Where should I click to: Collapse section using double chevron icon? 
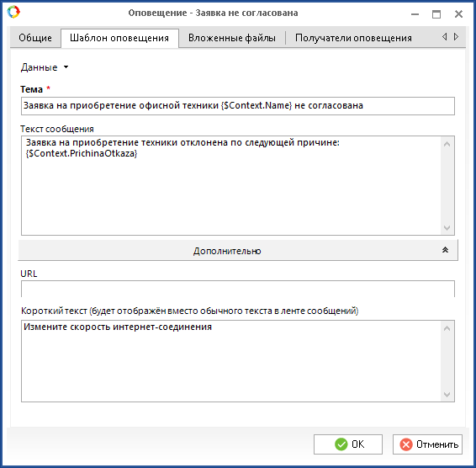click(445, 250)
